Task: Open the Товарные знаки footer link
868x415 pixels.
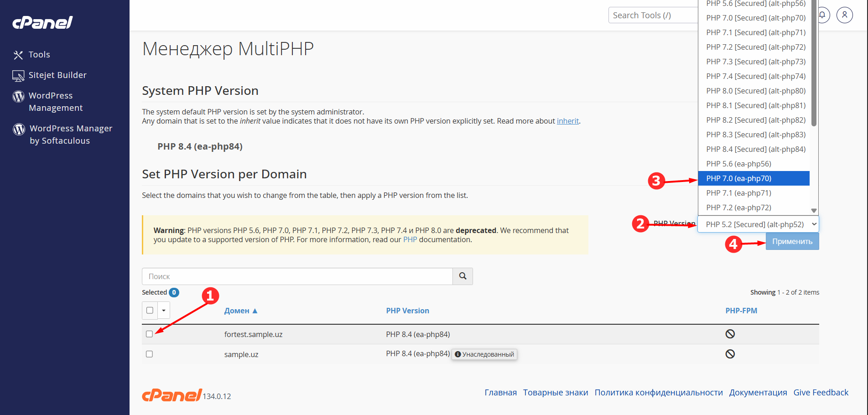Action: pos(556,393)
